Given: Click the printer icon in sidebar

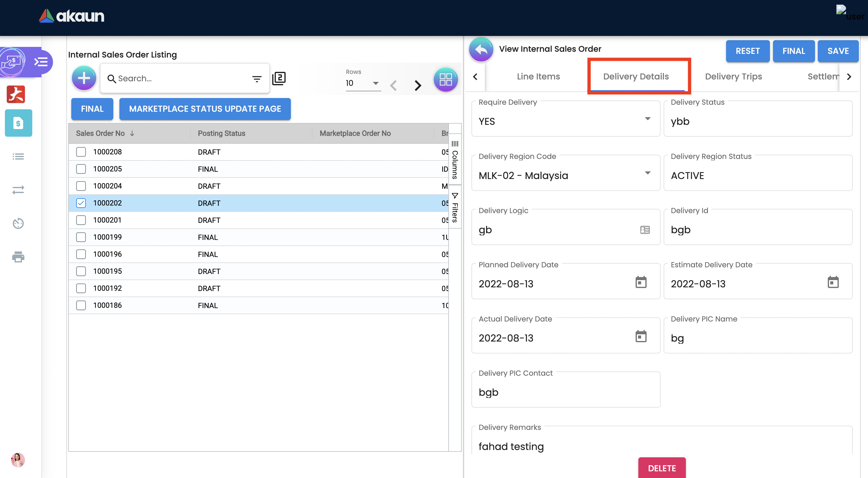Looking at the screenshot, I should (x=18, y=257).
